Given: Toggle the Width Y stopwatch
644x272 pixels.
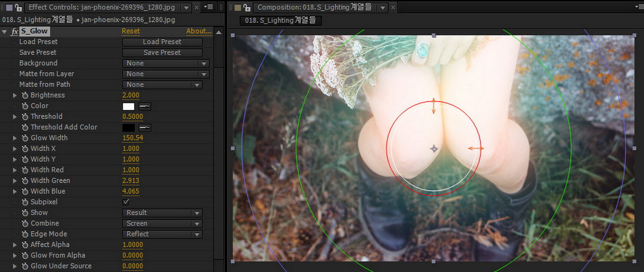Looking at the screenshot, I should [x=25, y=159].
